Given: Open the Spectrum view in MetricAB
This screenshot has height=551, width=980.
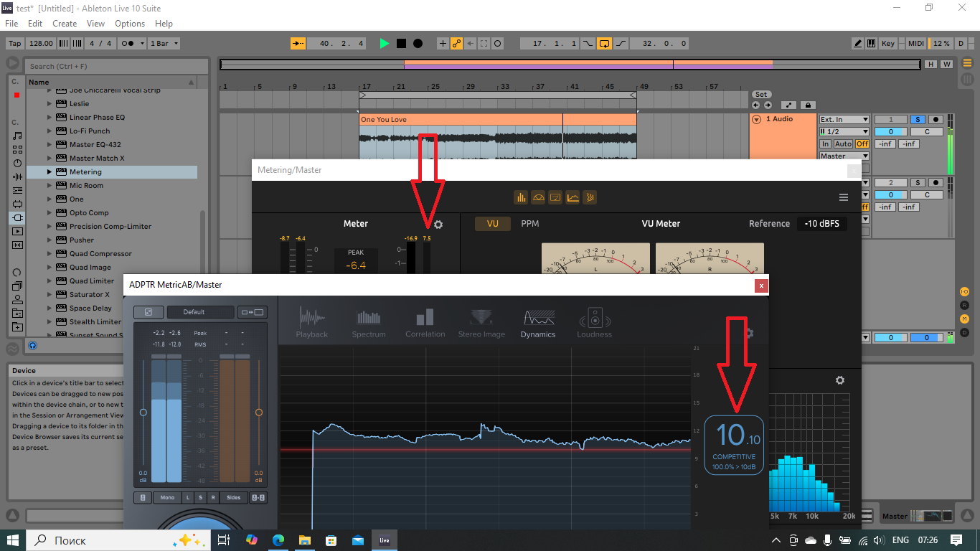Looking at the screenshot, I should pyautogui.click(x=369, y=323).
